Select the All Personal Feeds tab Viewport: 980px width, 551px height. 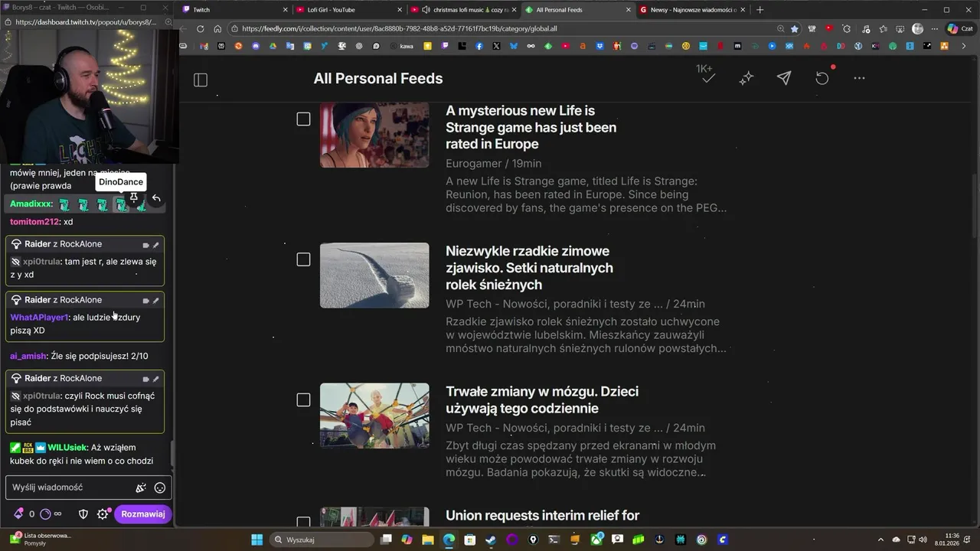(578, 10)
